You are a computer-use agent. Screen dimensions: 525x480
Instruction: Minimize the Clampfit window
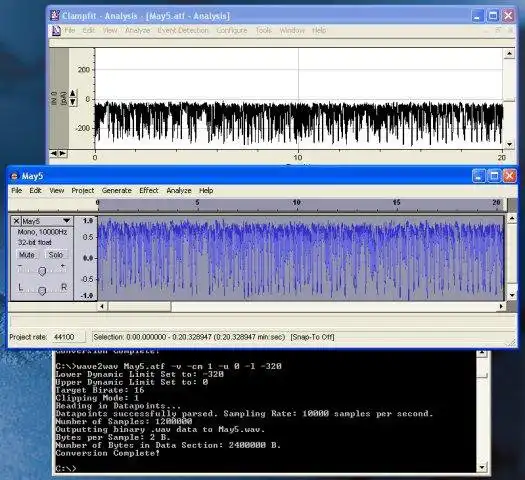tap(477, 16)
